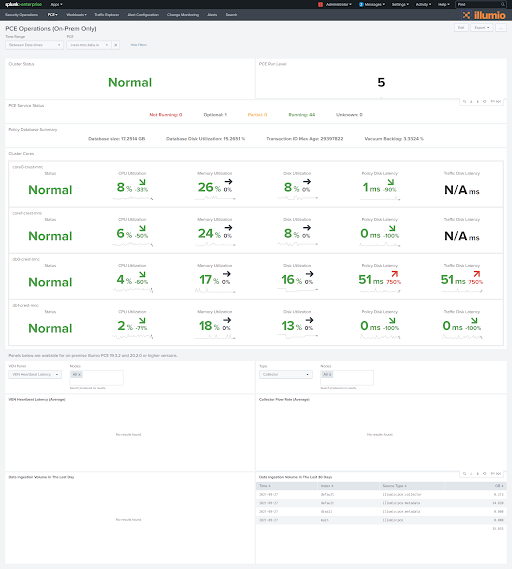Go to Alert Configuration
The height and width of the screenshot is (569, 512).
tap(143, 15)
